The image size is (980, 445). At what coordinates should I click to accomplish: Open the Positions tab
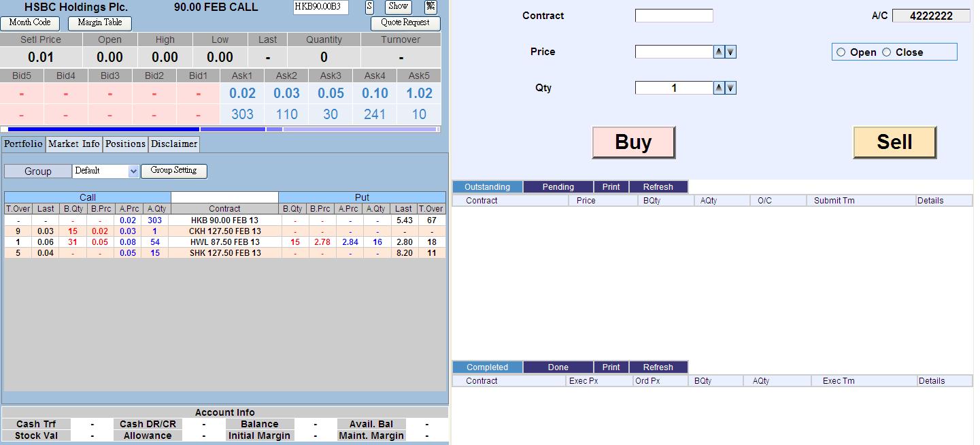(x=125, y=144)
